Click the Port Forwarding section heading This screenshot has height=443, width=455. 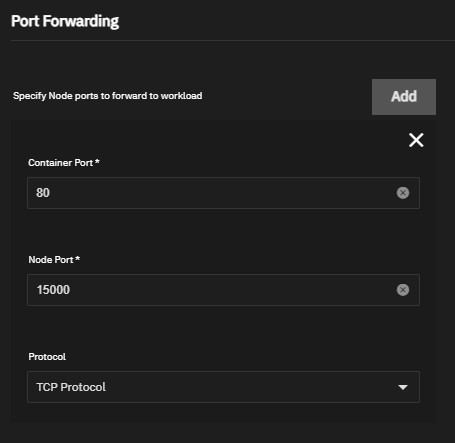[x=65, y=22]
